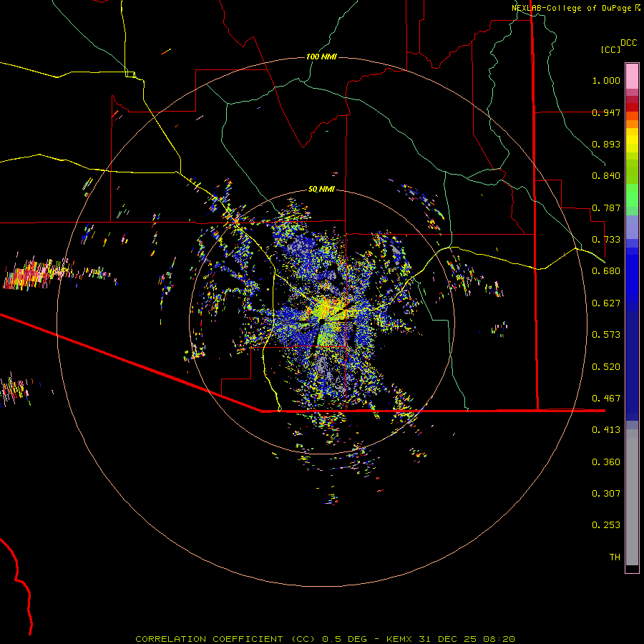Click the 0.253 legend value
This screenshot has width=644, height=644.
[x=606, y=525]
